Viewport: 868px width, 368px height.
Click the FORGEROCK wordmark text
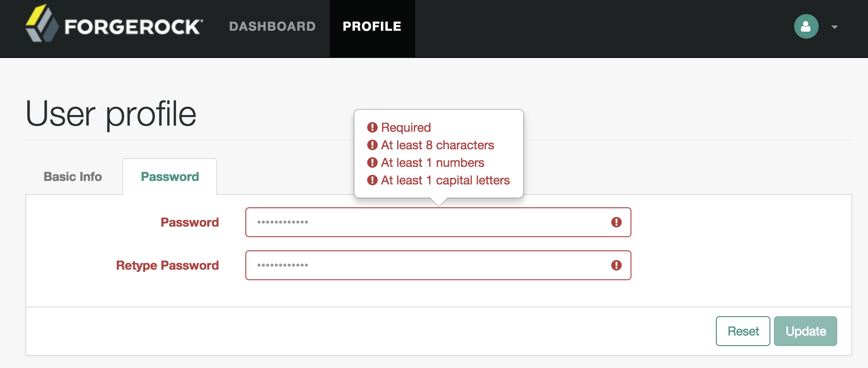point(134,27)
